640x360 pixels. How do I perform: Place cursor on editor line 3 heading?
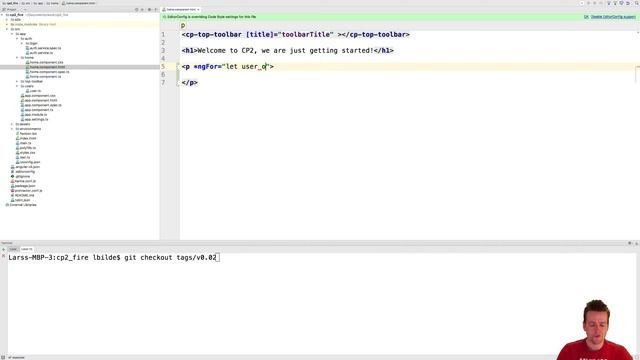[x=287, y=51]
